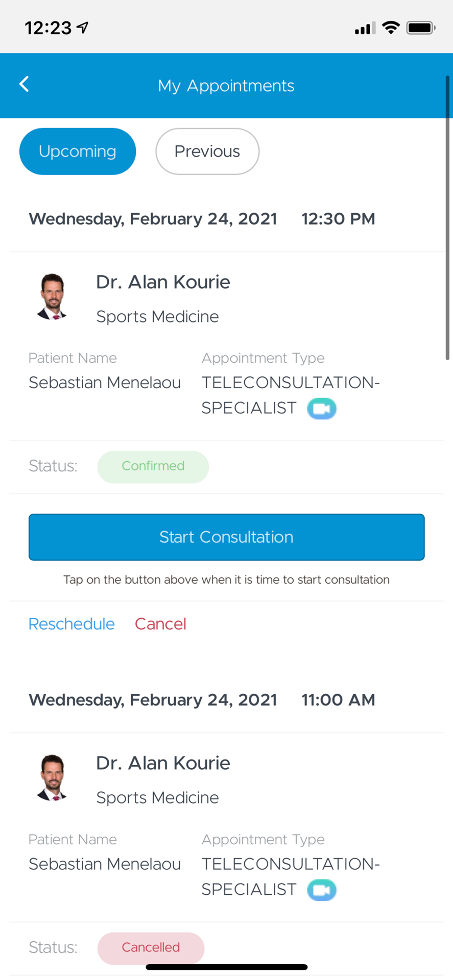Tap the red Cancel link
This screenshot has width=453, height=980.
pos(160,624)
